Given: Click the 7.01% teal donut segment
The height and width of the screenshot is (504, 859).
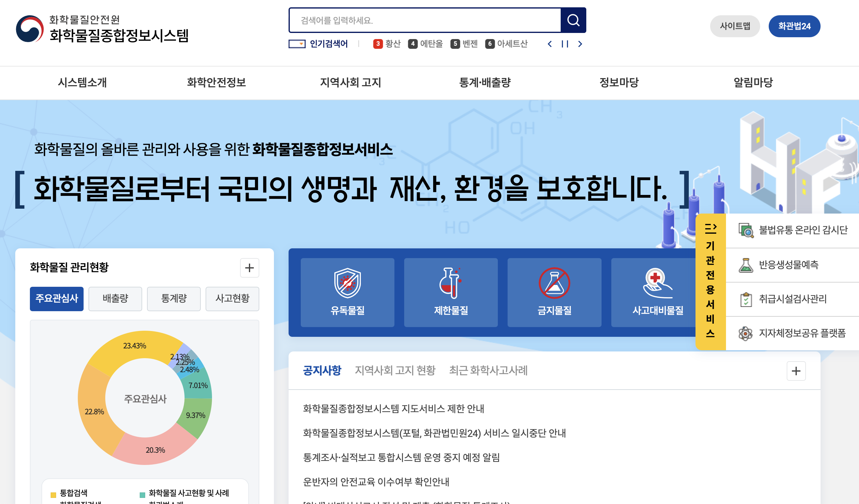Looking at the screenshot, I should (x=199, y=385).
